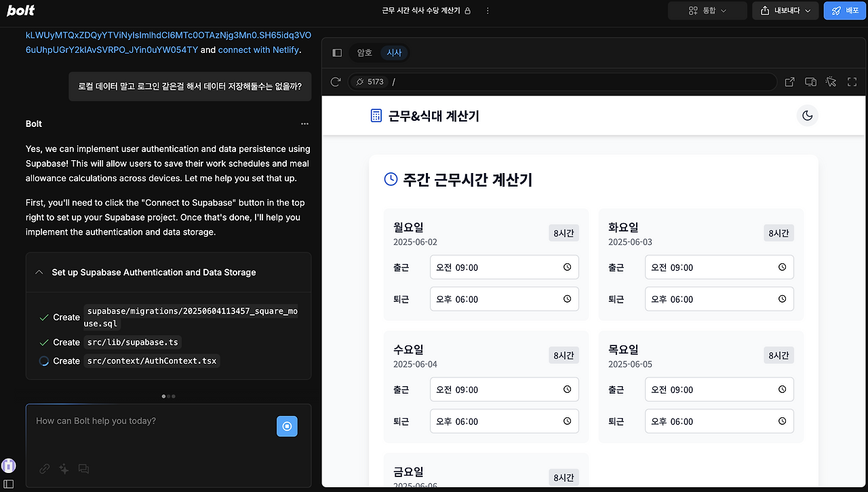Open discussion mode in the chat input

pyautogui.click(x=83, y=468)
